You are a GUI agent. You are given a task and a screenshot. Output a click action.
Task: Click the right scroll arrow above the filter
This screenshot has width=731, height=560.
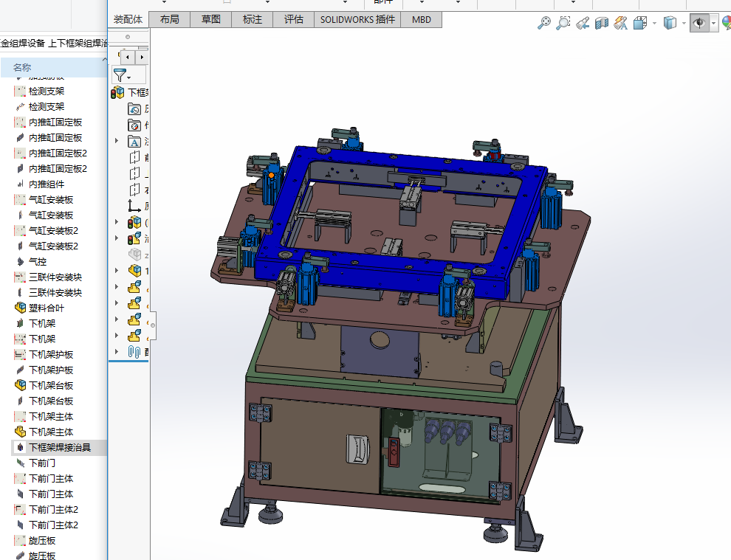click(x=142, y=57)
